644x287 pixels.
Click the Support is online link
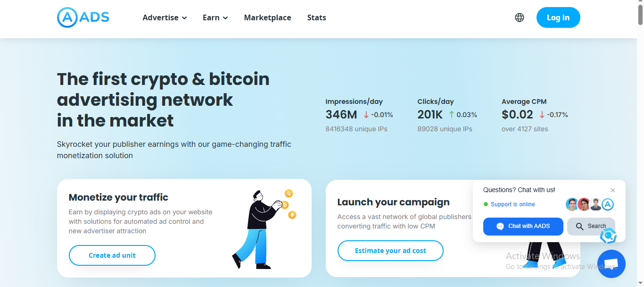click(513, 204)
